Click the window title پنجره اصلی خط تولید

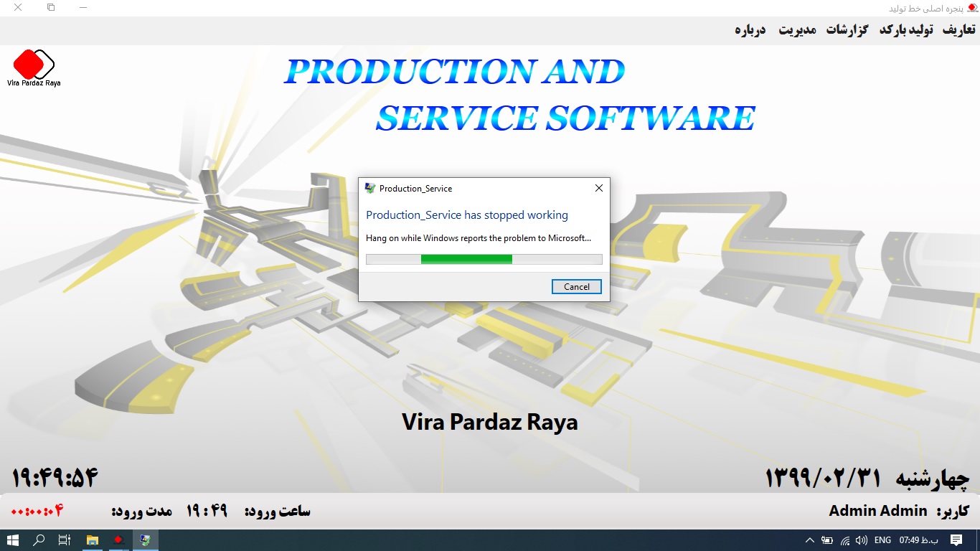point(925,8)
